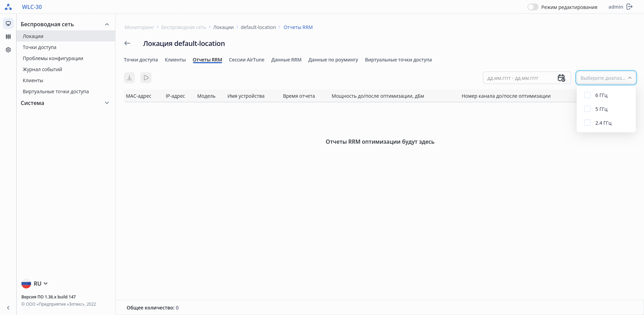Screen dimensions: 644x315
Task: Click the Номер канала до/после оптимизации header
Action: [x=506, y=96]
